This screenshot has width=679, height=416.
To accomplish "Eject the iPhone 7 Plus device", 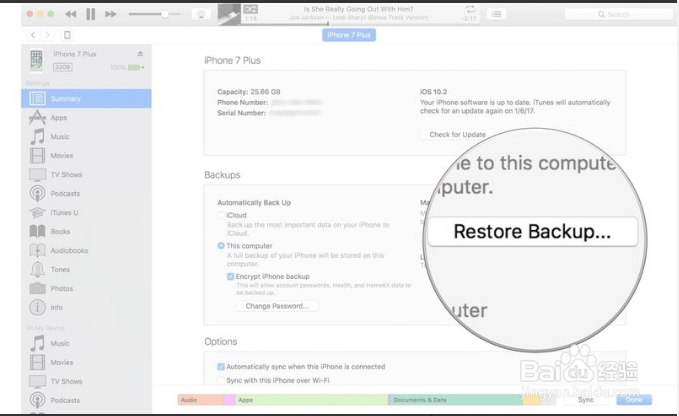I will tap(140, 54).
